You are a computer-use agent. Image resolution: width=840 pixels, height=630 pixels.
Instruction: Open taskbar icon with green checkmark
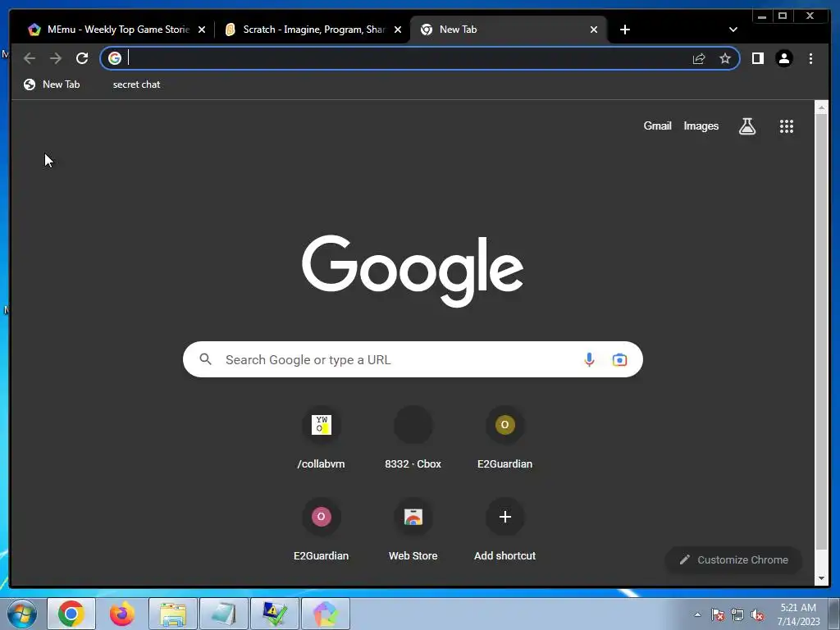click(275, 614)
